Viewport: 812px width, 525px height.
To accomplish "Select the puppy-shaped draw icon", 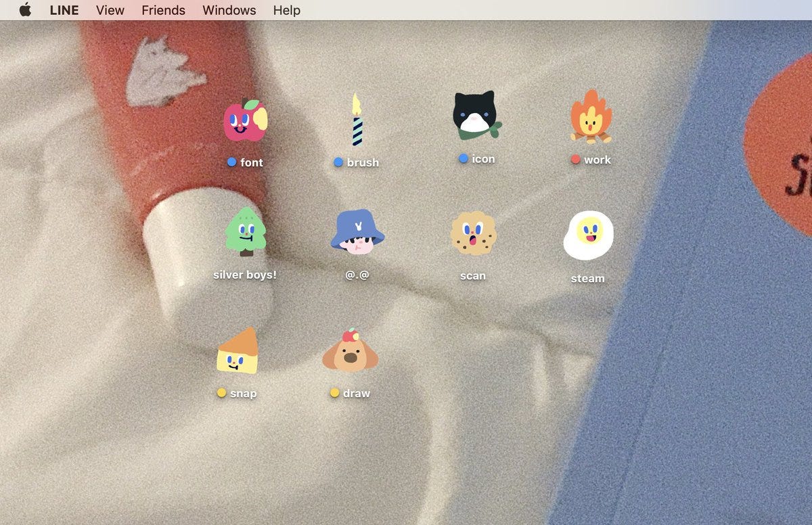I will [350, 350].
